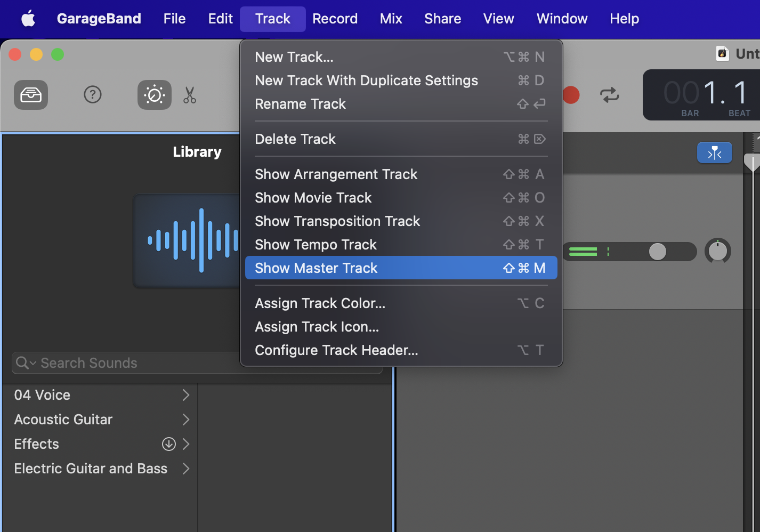Screen dimensions: 760x532
Task: Close the open Track menu
Action: pos(273,19)
